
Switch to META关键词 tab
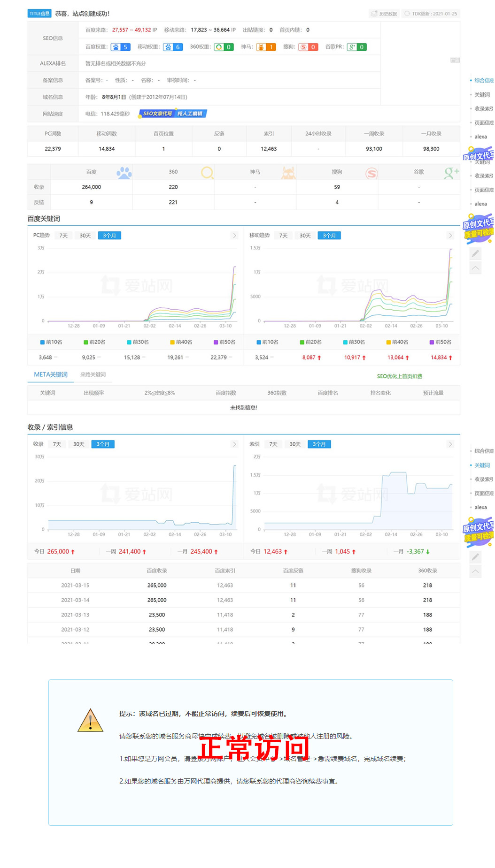51,374
